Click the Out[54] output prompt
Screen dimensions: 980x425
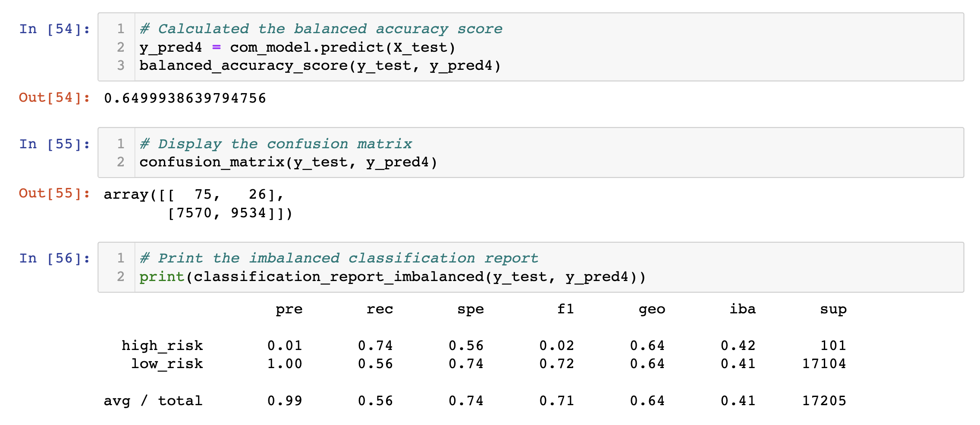pyautogui.click(x=55, y=98)
